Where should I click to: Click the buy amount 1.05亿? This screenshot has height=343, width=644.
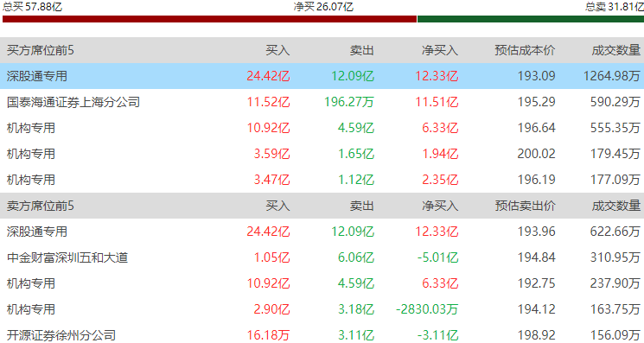(272, 257)
